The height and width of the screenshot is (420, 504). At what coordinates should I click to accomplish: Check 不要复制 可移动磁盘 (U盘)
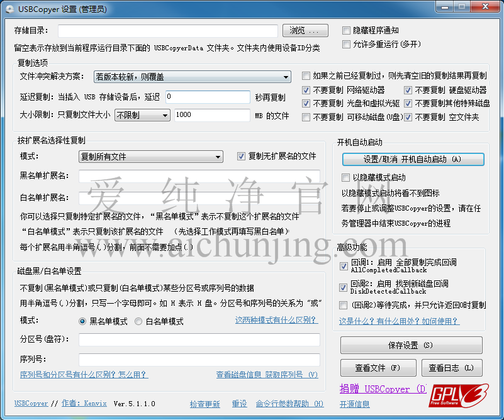pyautogui.click(x=306, y=117)
